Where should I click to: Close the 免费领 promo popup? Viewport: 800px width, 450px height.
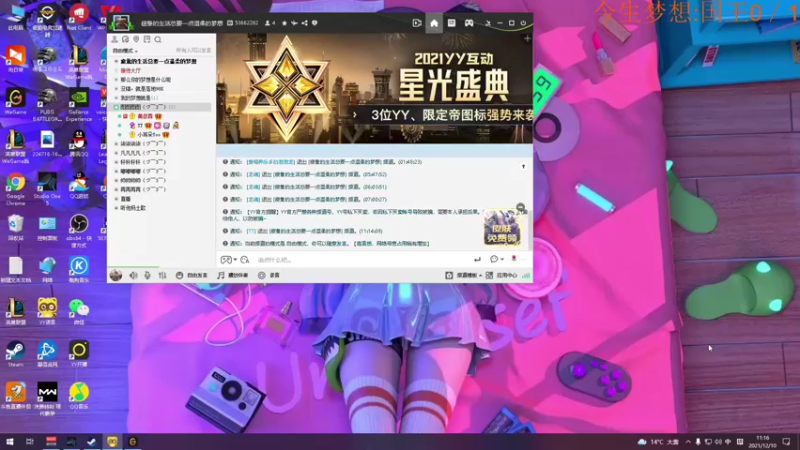tap(520, 207)
